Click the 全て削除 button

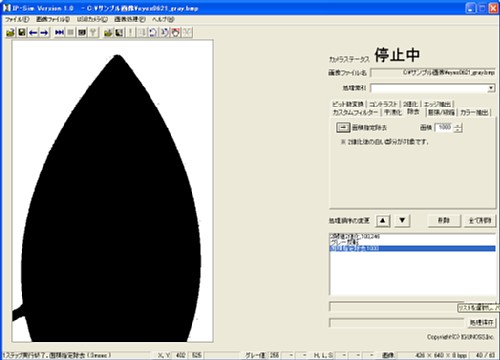tap(480, 220)
